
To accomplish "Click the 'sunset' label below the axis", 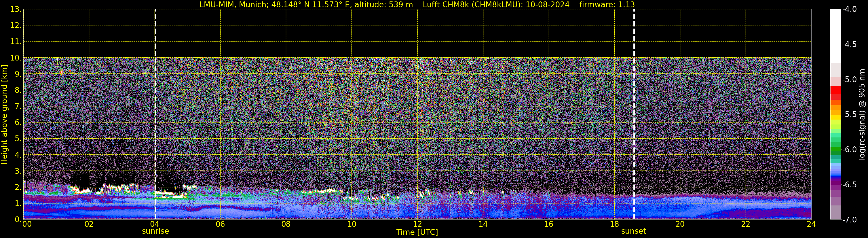I will (x=633, y=231).
